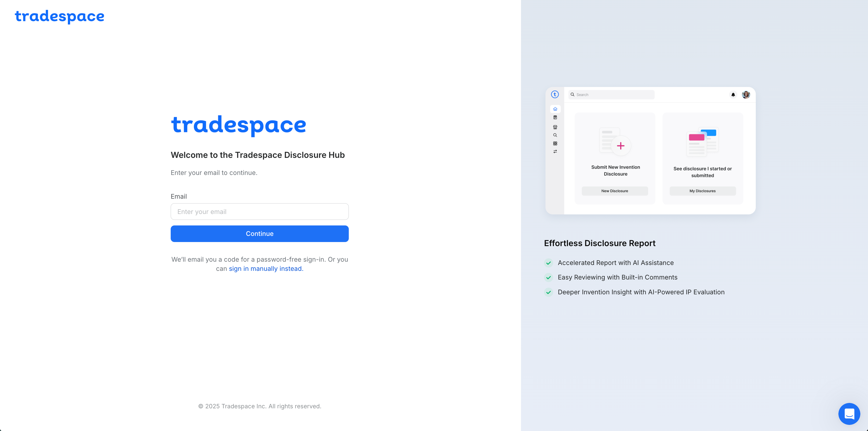
Task: Click the blue Continue button
Action: pos(259,234)
